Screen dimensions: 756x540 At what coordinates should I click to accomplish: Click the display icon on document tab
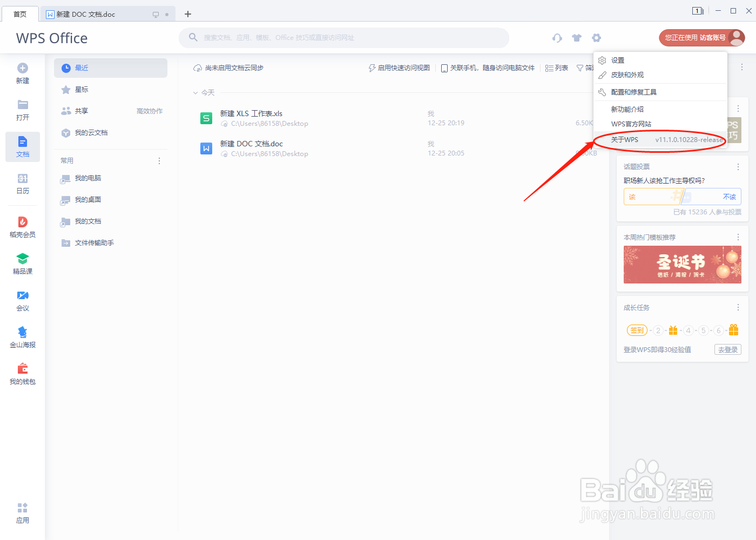pos(156,15)
